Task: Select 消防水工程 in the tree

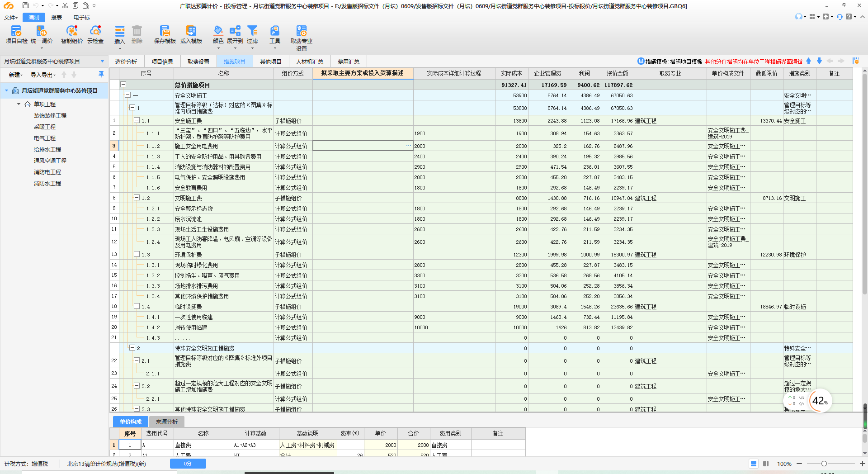Action: click(47, 183)
